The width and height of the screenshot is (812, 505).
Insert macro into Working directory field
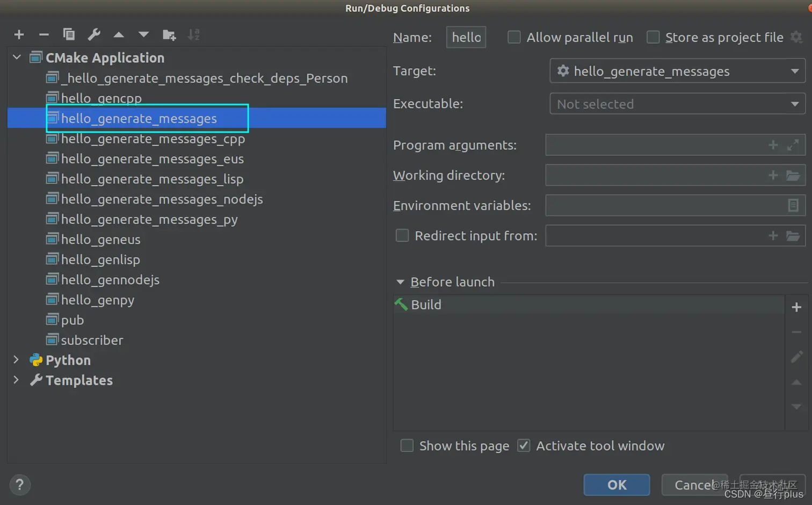[773, 176]
